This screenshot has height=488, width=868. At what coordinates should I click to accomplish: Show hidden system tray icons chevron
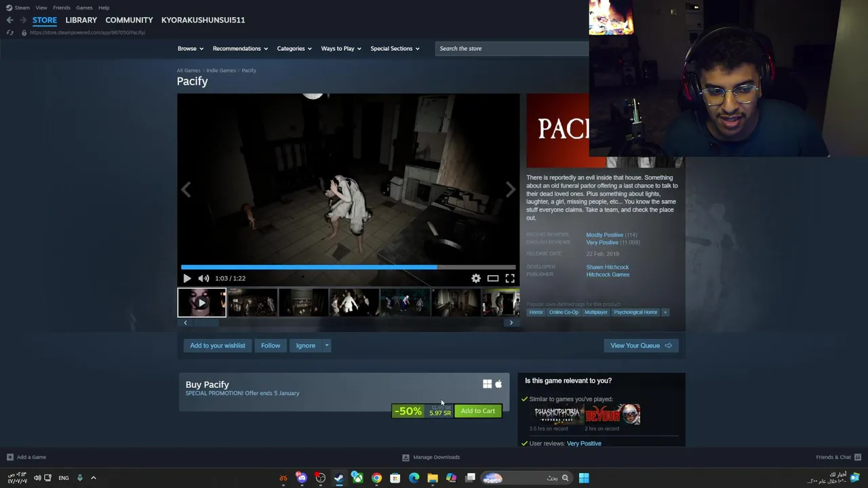94,478
